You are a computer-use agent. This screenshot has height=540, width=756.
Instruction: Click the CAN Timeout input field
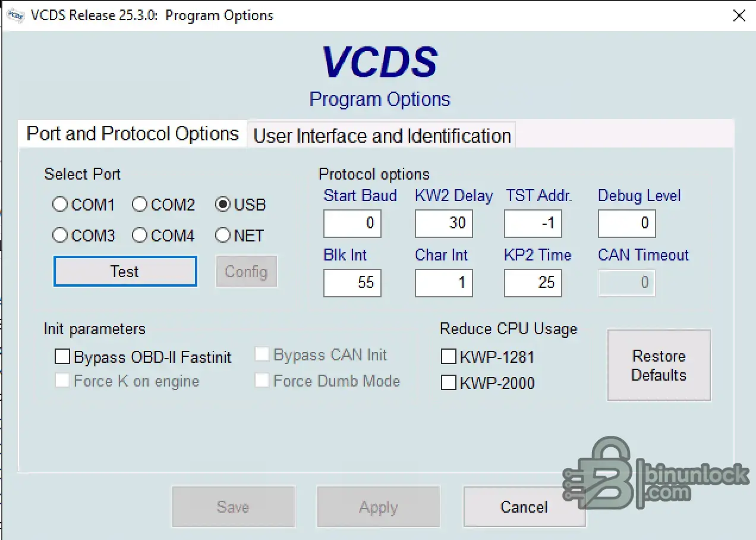pyautogui.click(x=627, y=282)
